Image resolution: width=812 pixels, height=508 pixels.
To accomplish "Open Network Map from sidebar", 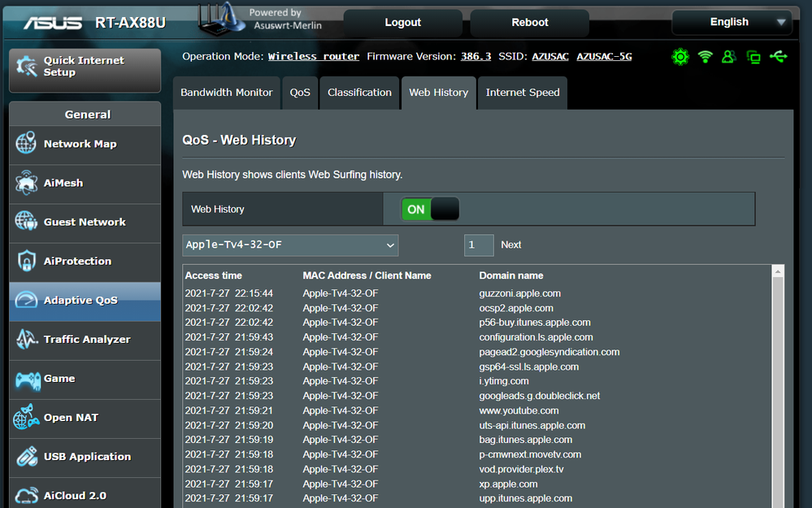I will point(85,145).
